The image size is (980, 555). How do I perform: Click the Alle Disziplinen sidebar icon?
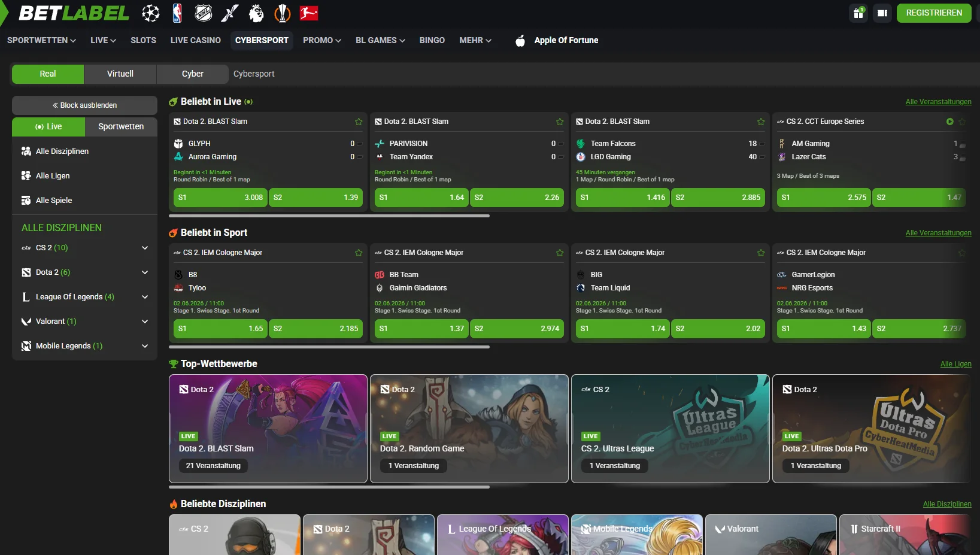[x=26, y=151]
